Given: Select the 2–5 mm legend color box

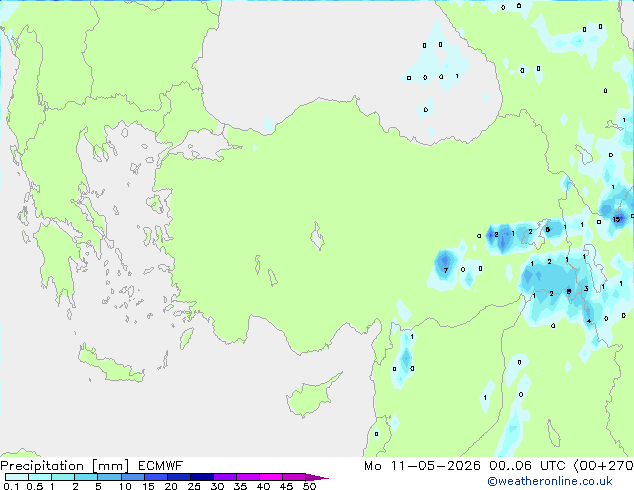Looking at the screenshot, I should pos(86,477).
